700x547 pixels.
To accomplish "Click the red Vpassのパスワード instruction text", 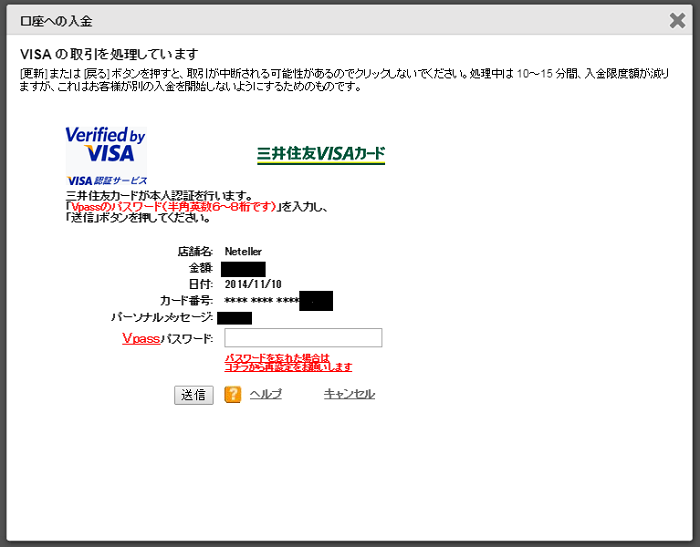I will tap(174, 207).
